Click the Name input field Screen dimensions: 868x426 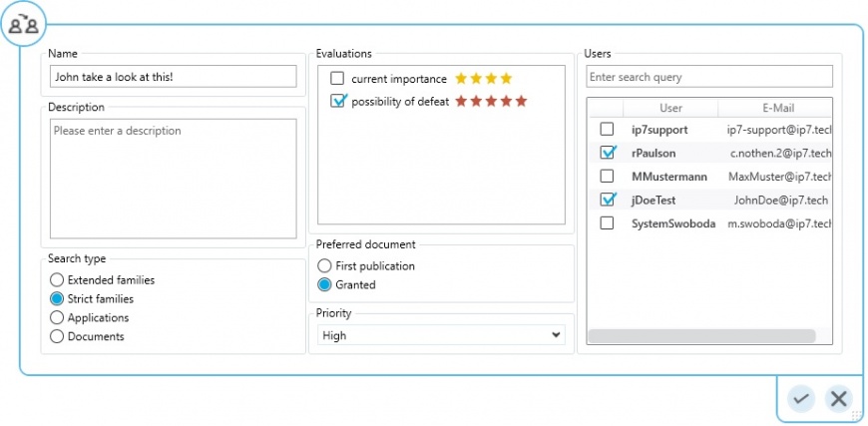[x=174, y=77]
